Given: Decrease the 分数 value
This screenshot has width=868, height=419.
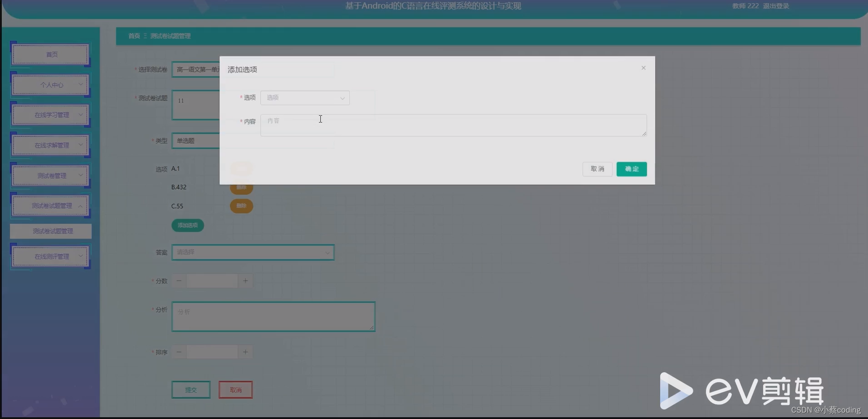Looking at the screenshot, I should point(179,281).
